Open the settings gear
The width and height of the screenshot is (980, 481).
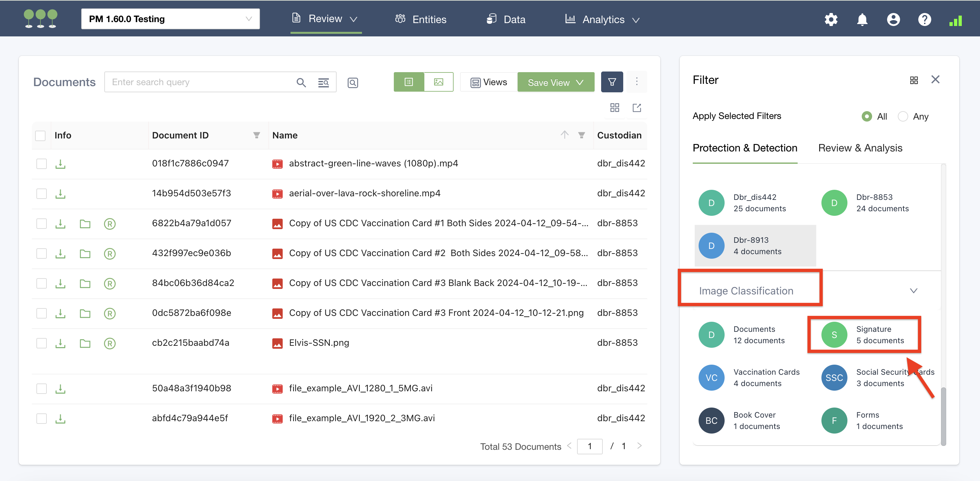831,19
